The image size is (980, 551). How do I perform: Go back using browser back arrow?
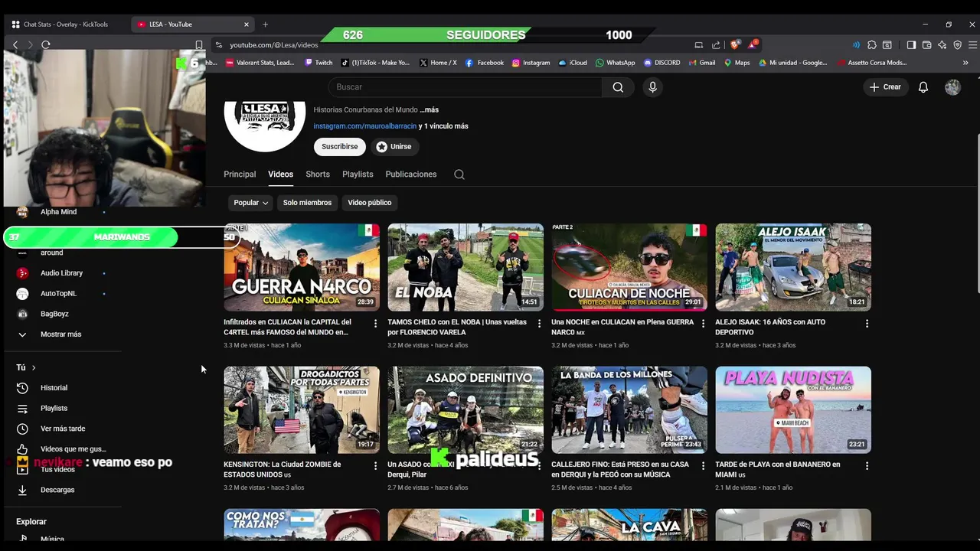[x=15, y=45]
